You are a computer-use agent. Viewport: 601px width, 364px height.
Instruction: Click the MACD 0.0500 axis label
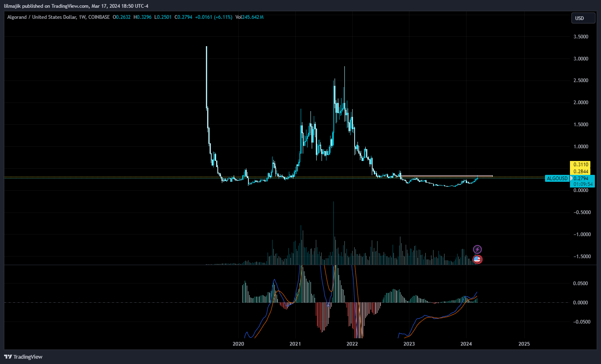pos(580,284)
